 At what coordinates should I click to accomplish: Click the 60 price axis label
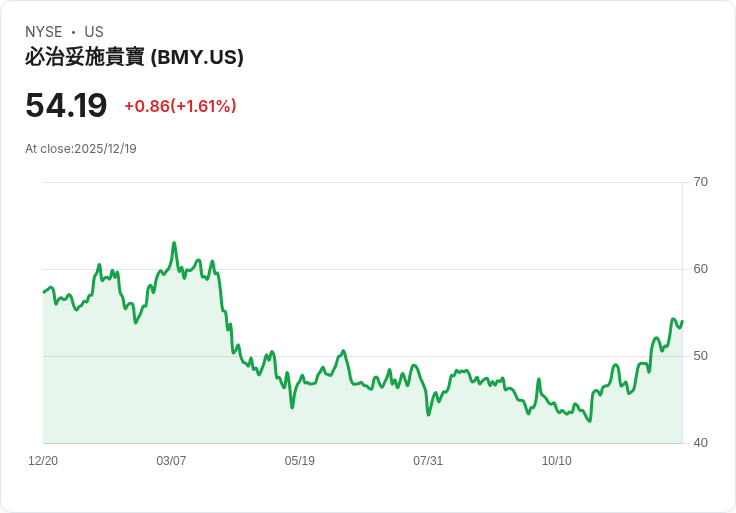pyautogui.click(x=700, y=269)
